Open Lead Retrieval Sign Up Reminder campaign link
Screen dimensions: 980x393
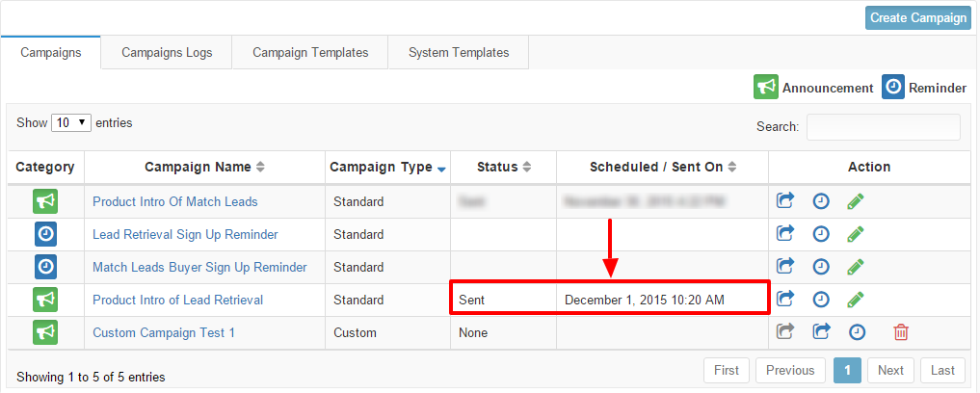coord(185,234)
